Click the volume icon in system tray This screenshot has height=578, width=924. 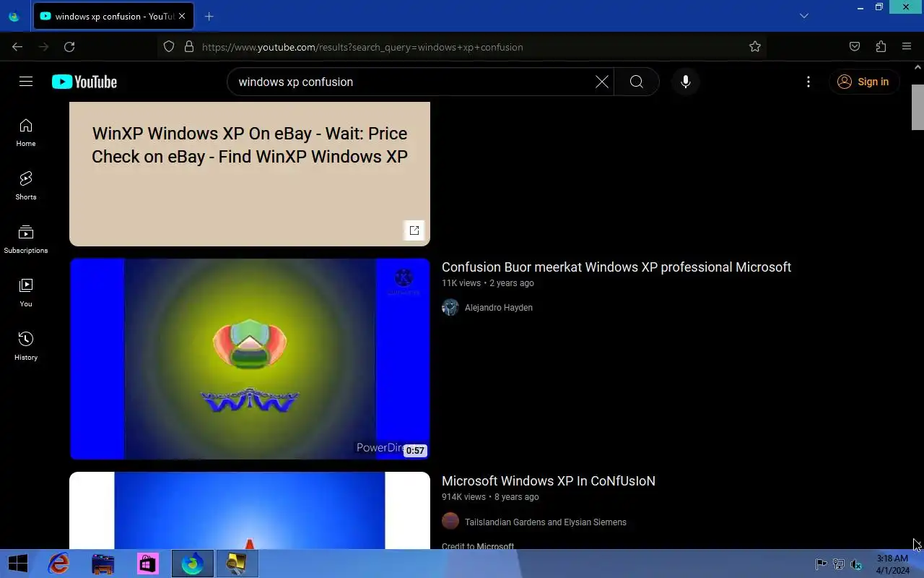[856, 564]
